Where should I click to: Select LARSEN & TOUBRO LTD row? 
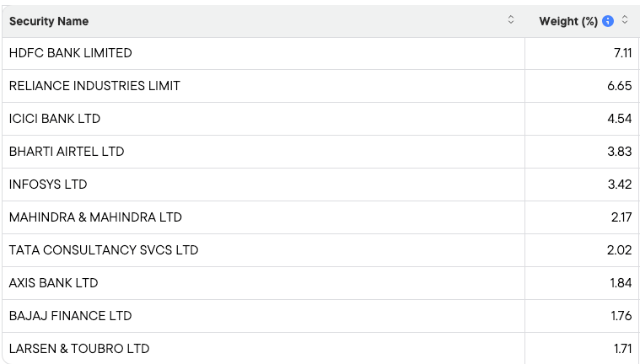[x=79, y=349]
